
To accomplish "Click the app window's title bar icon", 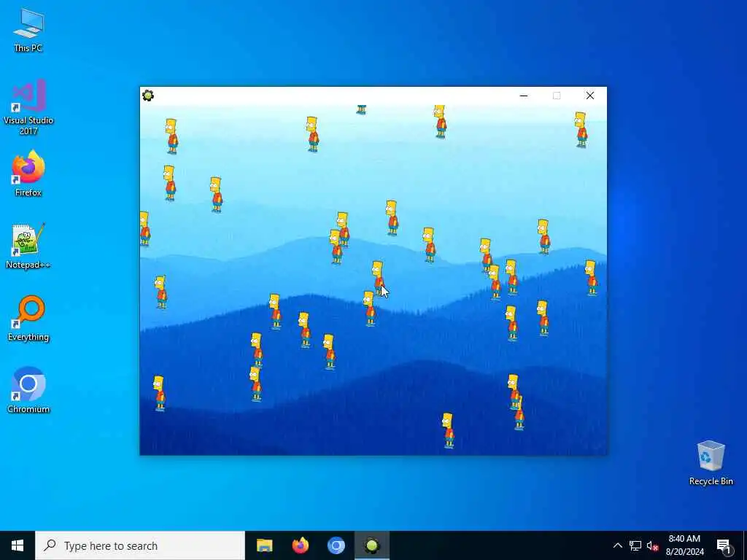I will (148, 96).
